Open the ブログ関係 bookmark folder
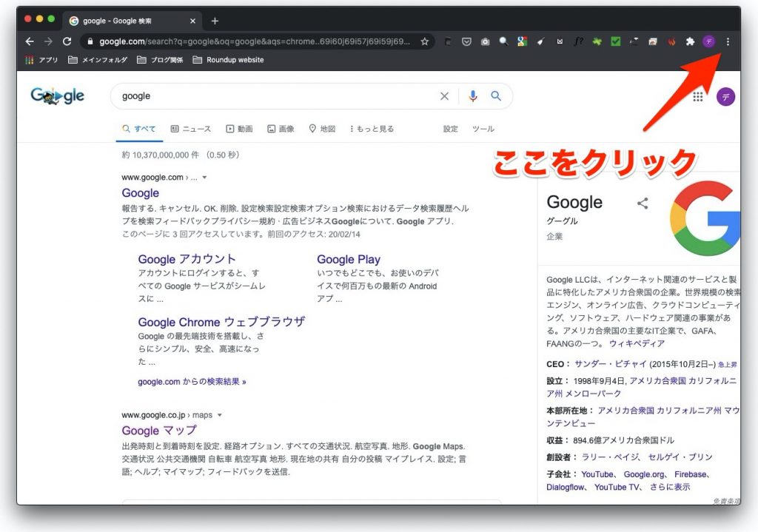Viewport: 758px width, 532px height. pyautogui.click(x=160, y=60)
